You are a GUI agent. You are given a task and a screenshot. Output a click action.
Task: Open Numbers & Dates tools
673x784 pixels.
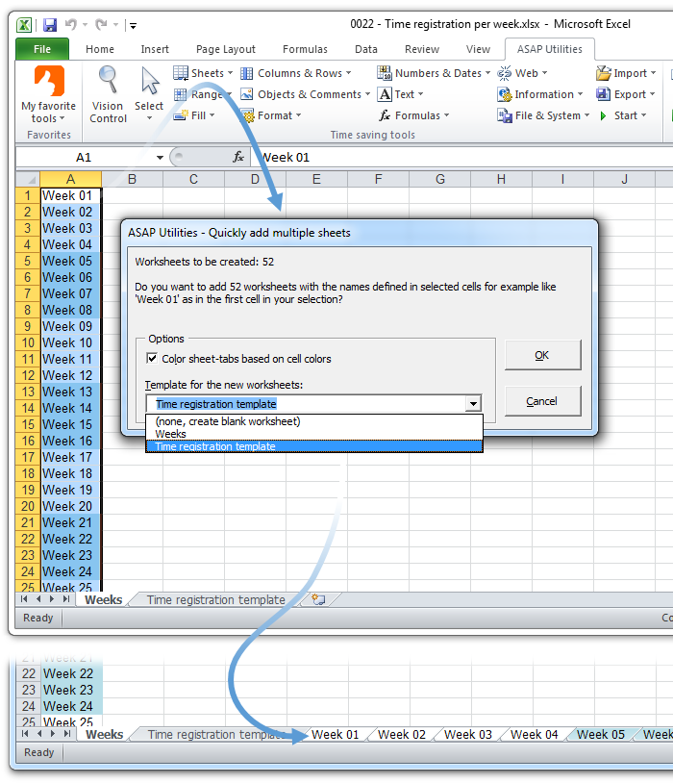pyautogui.click(x=433, y=73)
